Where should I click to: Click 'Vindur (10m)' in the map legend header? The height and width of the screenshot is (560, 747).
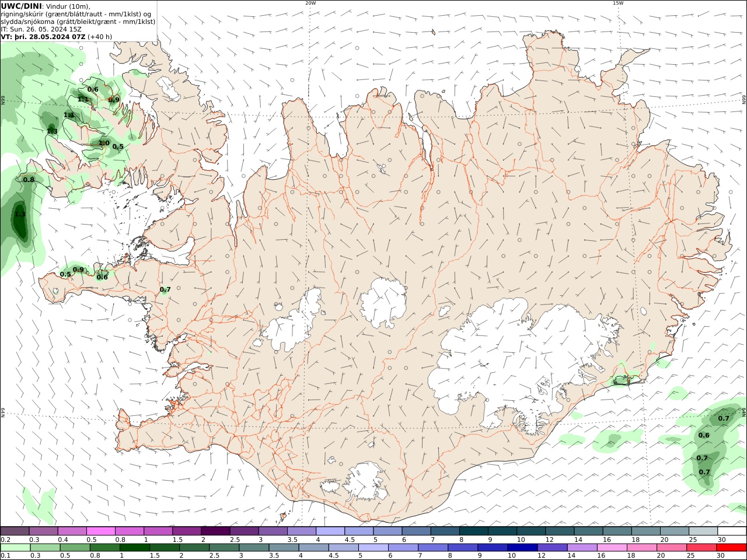point(68,6)
